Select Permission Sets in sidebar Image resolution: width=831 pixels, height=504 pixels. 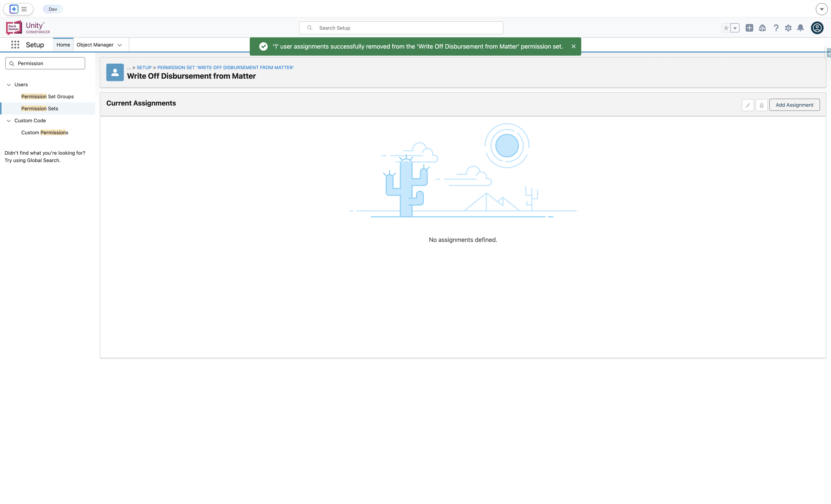pyautogui.click(x=39, y=109)
